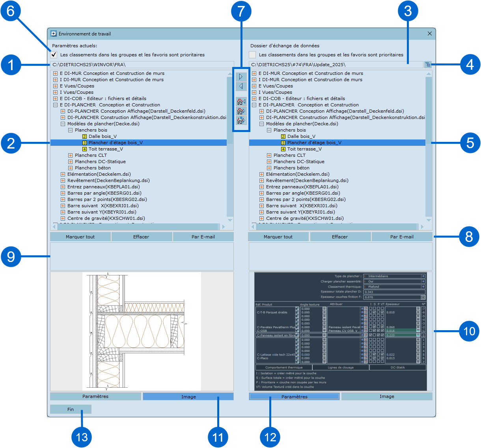Switch left preview to Paramètres tab
The height and width of the screenshot is (448, 481).
(x=95, y=396)
